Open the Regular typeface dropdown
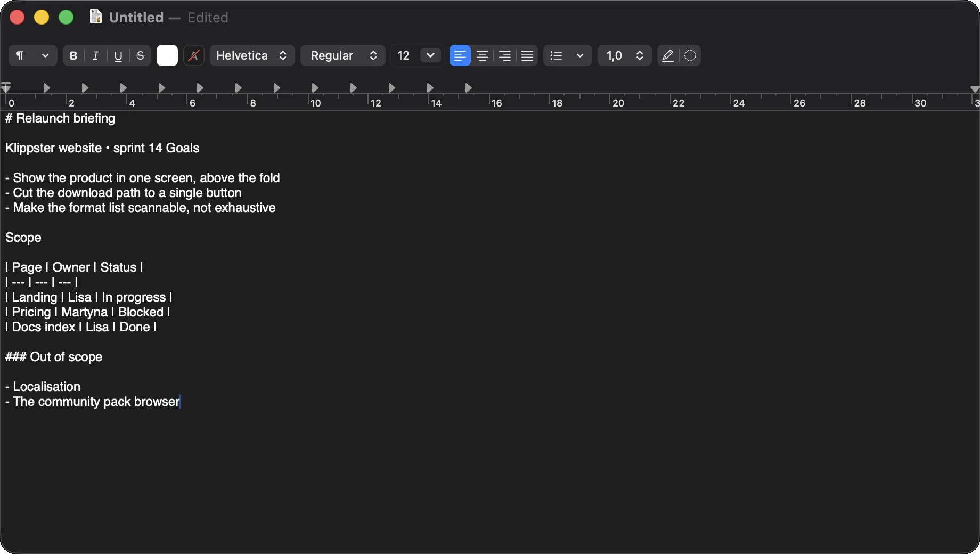 pos(342,55)
